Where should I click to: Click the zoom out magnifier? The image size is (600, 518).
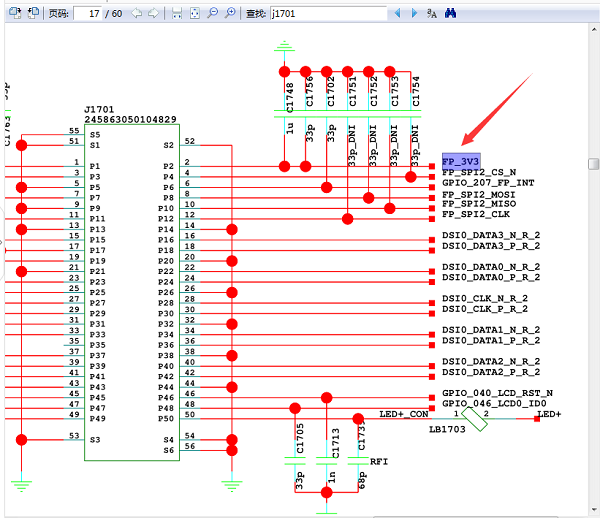212,13
